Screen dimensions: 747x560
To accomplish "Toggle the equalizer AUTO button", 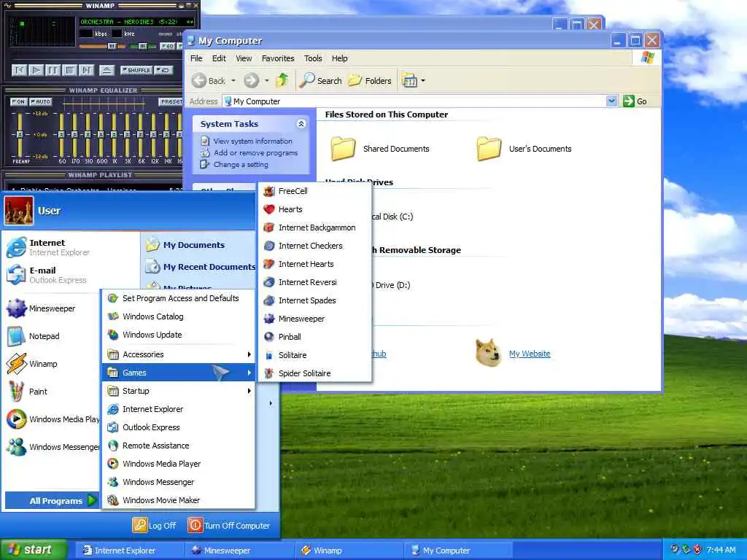I will [41, 101].
